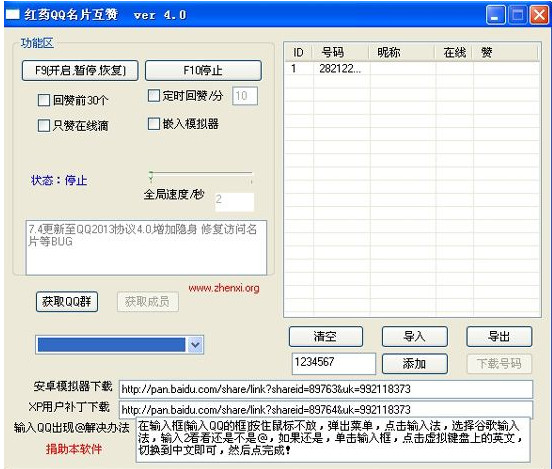
Task: Click the application icon in title bar
Action: pos(13,14)
